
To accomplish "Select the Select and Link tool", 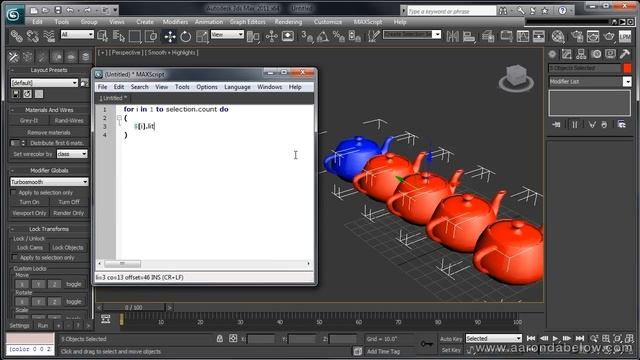I will coord(16,36).
